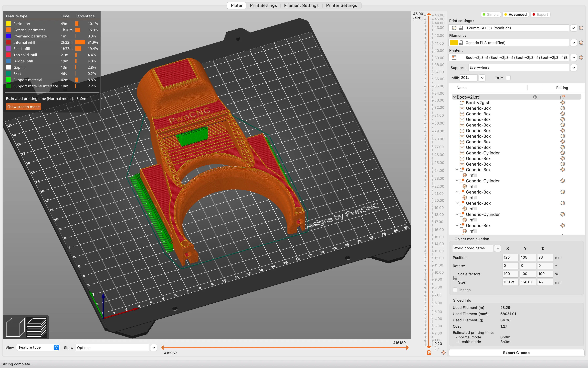This screenshot has width=588, height=368.
Task: Open the Feature type view dropdown
Action: (x=38, y=347)
